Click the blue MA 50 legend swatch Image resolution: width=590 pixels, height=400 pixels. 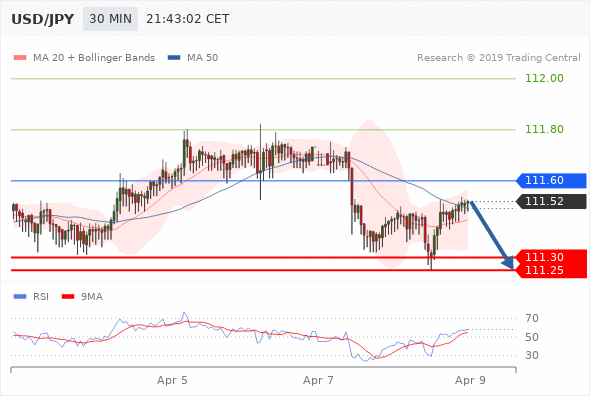tap(174, 58)
